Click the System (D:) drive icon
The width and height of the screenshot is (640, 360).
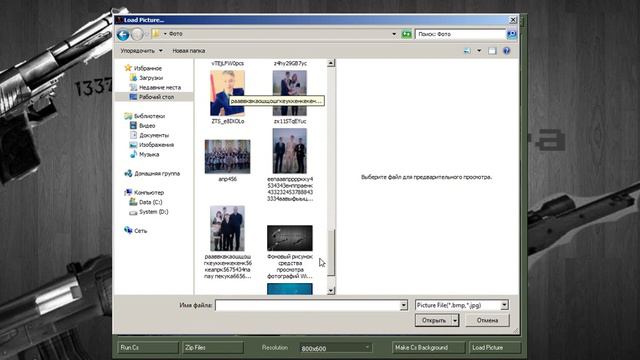tap(133, 212)
